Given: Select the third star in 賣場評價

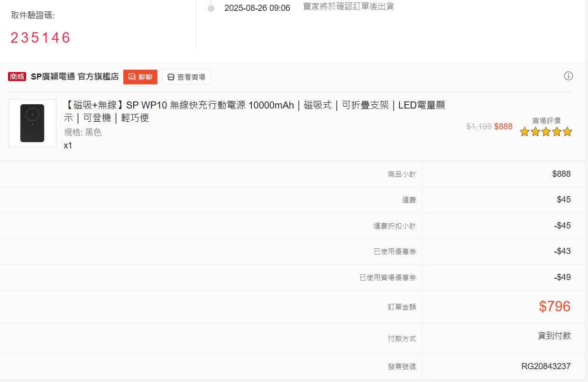Looking at the screenshot, I should [x=546, y=132].
